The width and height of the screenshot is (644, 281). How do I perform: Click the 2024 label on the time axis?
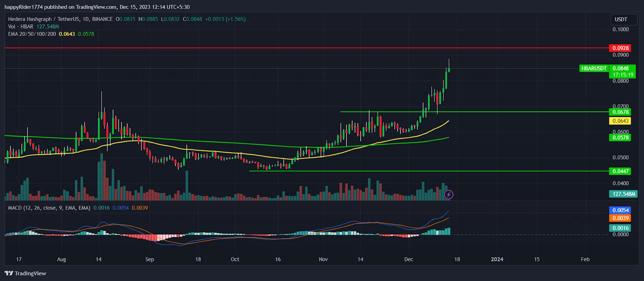pos(497,259)
